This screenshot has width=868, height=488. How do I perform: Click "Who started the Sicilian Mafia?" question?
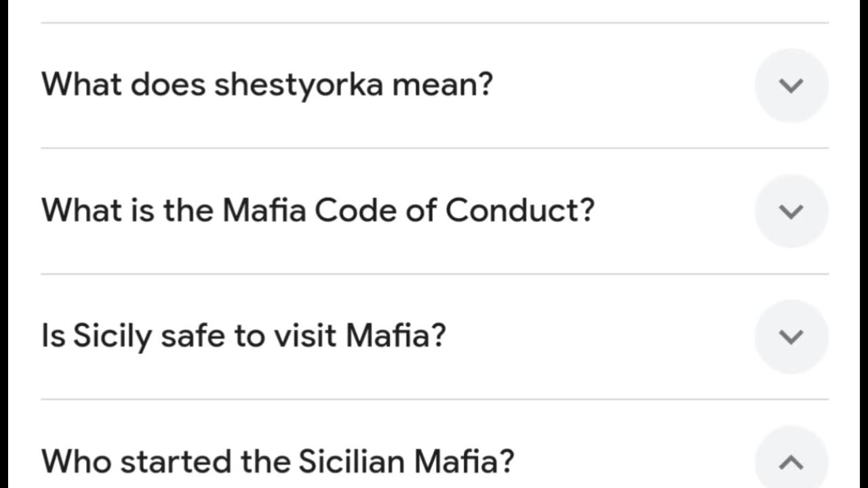pyautogui.click(x=278, y=462)
